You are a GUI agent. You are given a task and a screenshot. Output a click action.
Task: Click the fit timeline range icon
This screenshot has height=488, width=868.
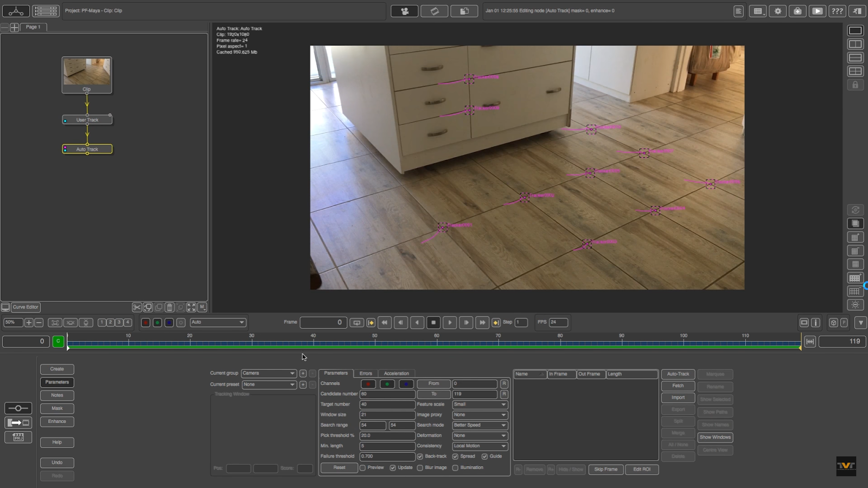coord(810,342)
